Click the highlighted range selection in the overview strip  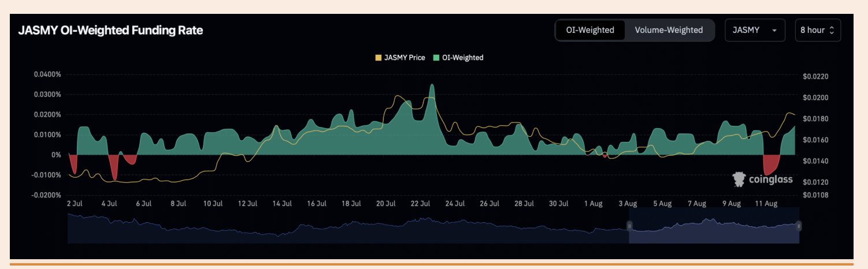click(714, 226)
